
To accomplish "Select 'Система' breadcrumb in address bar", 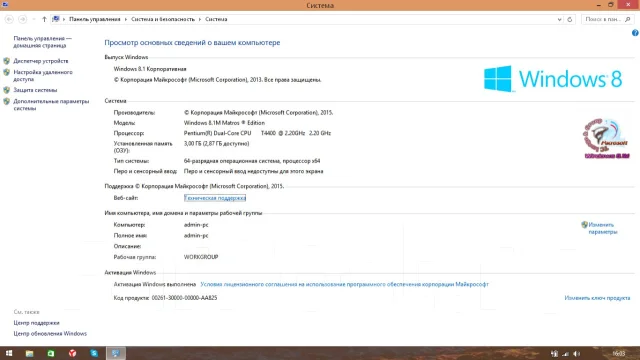I will coord(216,19).
